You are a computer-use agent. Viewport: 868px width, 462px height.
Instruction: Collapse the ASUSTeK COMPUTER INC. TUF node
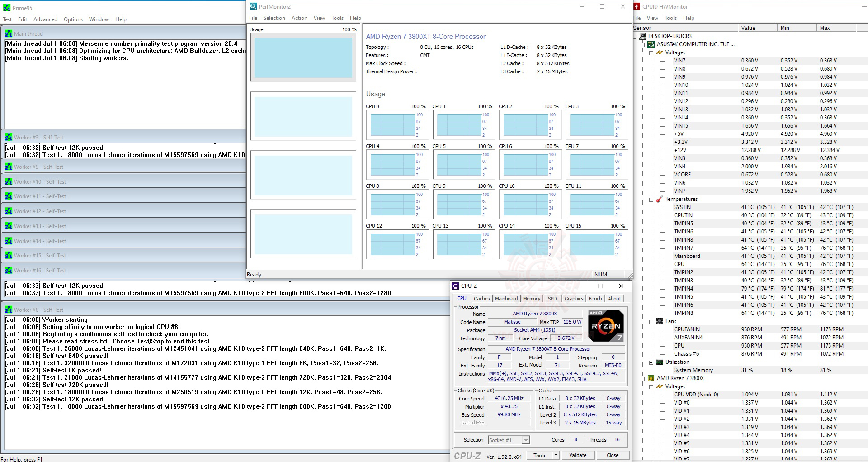point(643,44)
